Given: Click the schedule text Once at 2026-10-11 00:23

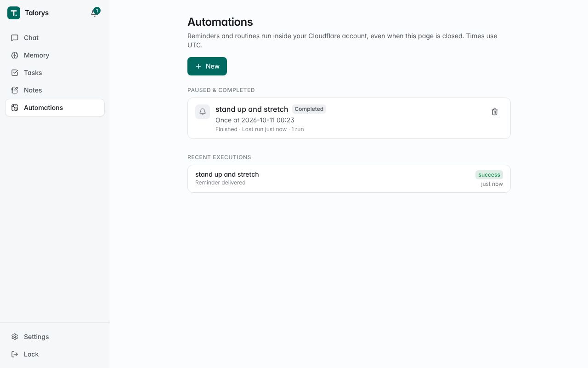Looking at the screenshot, I should 255,120.
